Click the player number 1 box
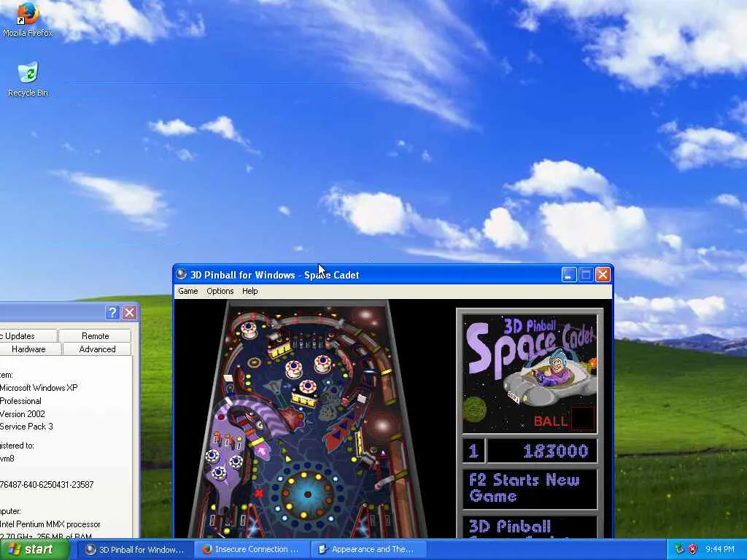 click(473, 451)
